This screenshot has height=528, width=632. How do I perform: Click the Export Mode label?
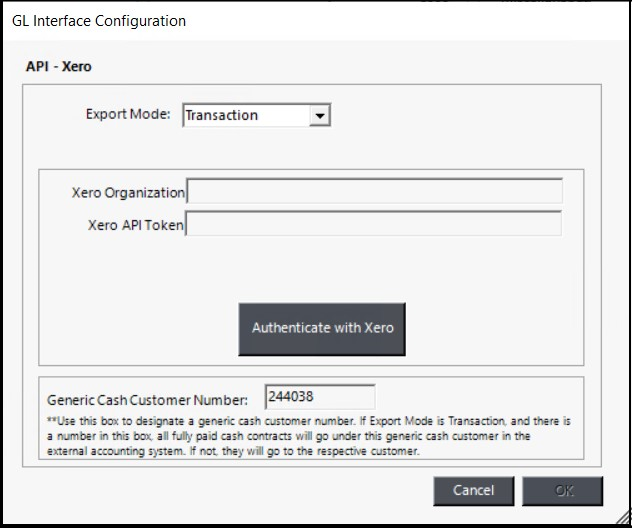point(128,115)
